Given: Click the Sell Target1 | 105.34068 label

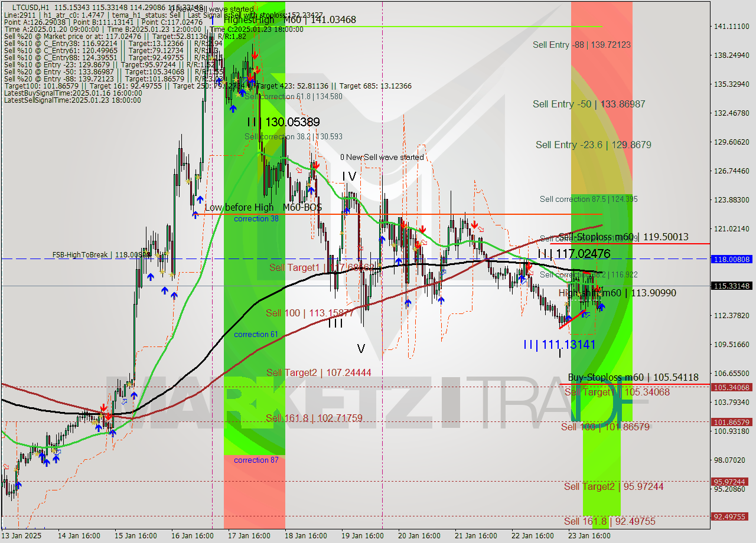Looking at the screenshot, I should coord(617,392).
